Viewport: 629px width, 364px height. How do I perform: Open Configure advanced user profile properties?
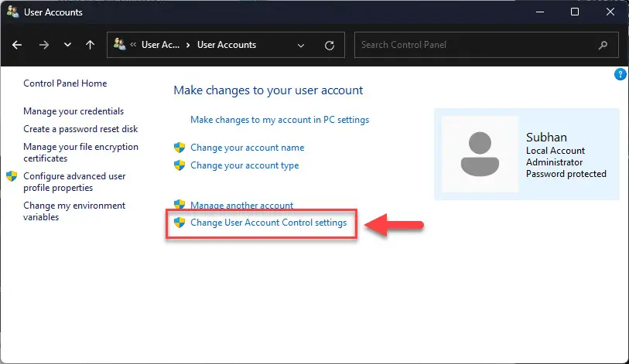coord(74,182)
